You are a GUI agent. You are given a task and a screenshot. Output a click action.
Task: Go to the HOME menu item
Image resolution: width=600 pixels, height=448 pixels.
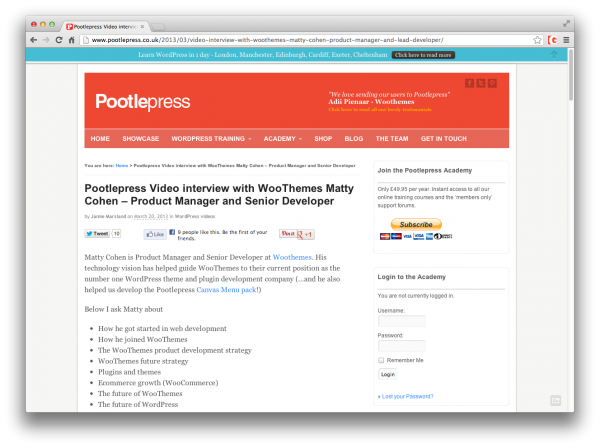[100, 138]
